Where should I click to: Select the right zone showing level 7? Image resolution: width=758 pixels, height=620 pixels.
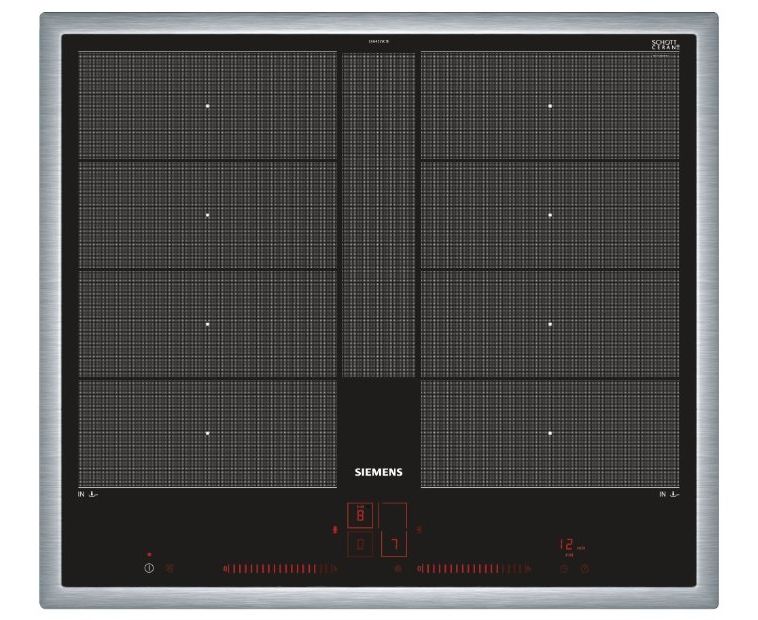395,545
